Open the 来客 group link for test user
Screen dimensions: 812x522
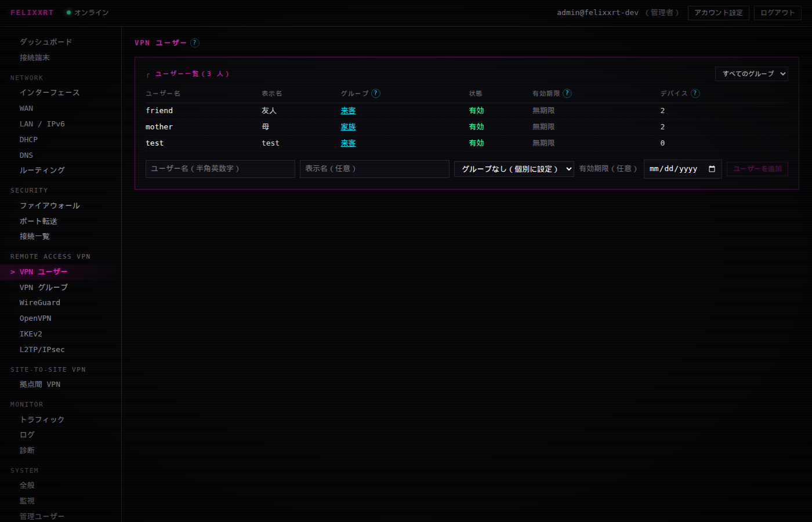point(348,143)
